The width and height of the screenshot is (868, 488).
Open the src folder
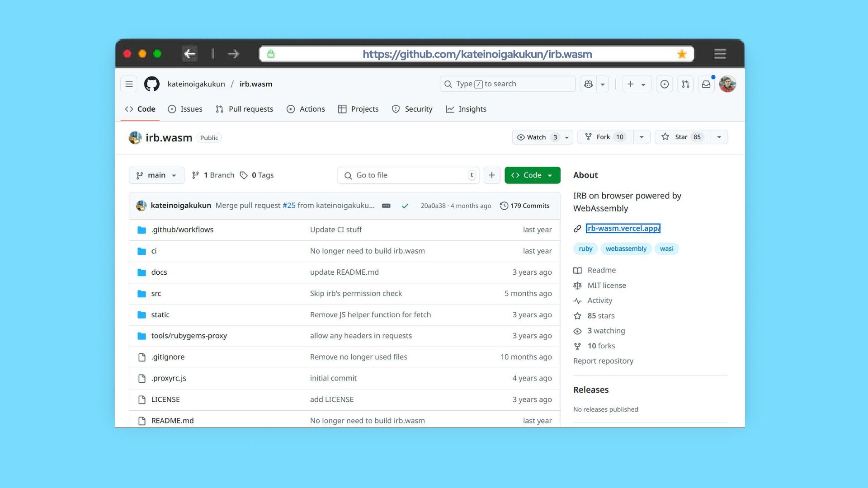pyautogui.click(x=156, y=294)
